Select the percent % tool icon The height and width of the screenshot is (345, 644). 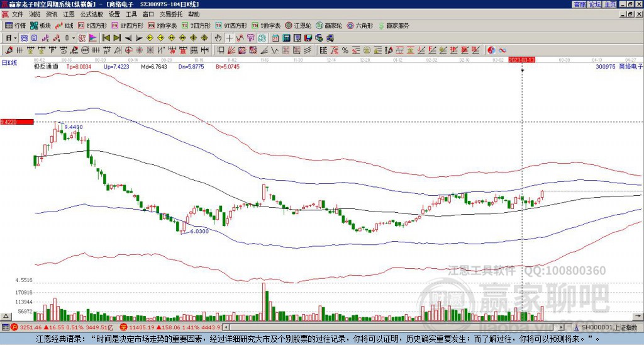pos(345,50)
